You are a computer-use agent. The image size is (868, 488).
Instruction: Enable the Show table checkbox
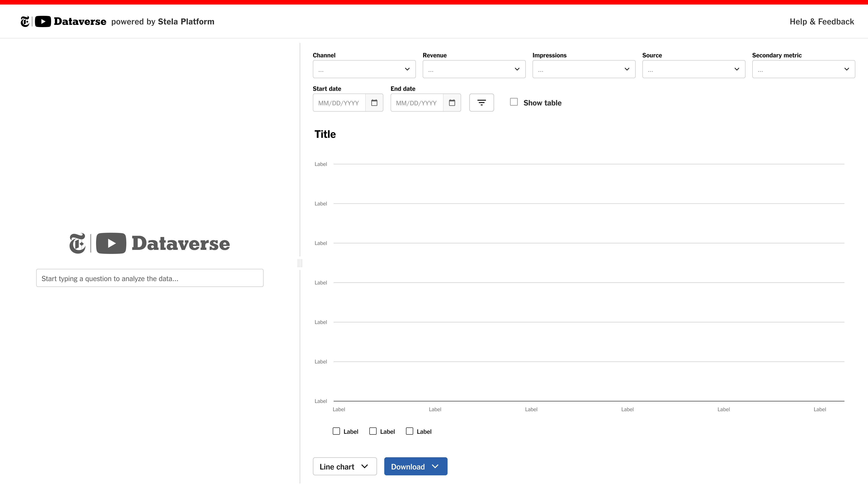coord(514,102)
